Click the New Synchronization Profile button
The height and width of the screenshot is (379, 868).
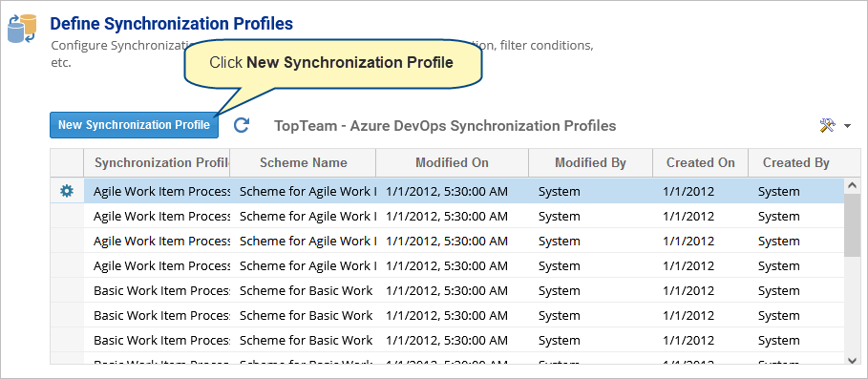pyautogui.click(x=134, y=125)
